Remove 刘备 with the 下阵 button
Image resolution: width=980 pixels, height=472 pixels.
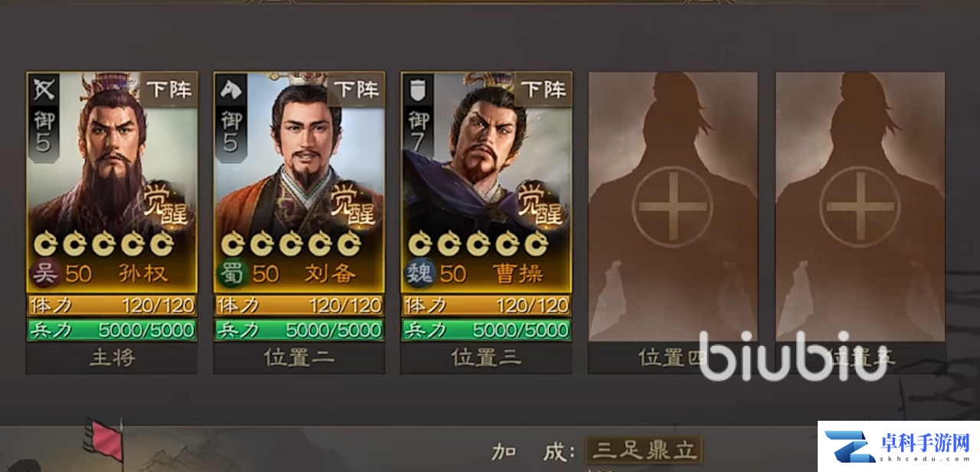[356, 90]
